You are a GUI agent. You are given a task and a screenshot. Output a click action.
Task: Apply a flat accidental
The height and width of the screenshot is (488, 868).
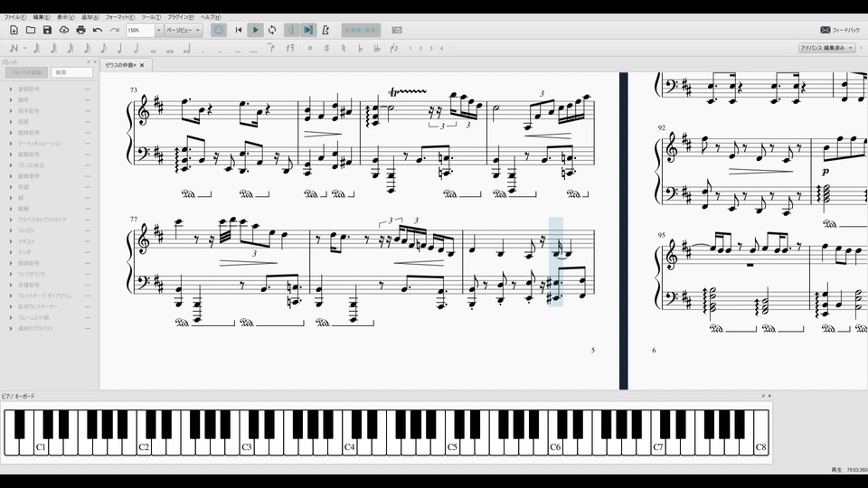(361, 48)
